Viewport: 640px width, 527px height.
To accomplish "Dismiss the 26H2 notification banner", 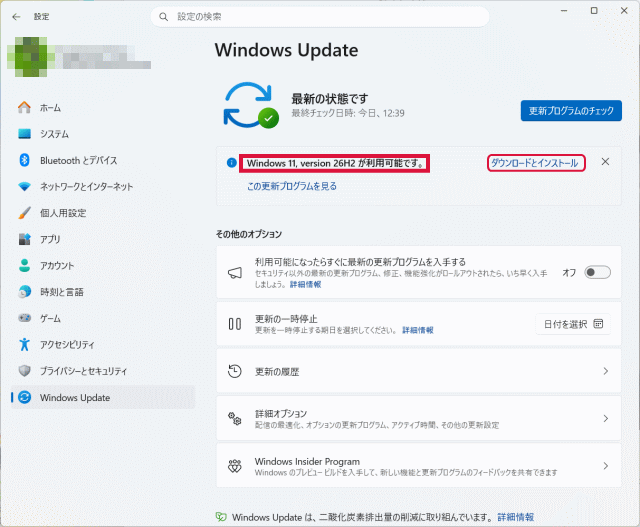I will click(605, 162).
